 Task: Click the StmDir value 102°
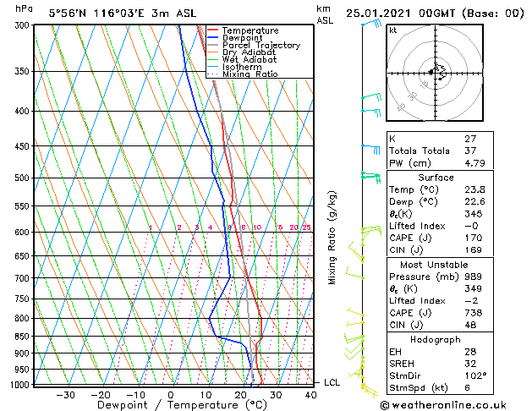click(x=475, y=376)
